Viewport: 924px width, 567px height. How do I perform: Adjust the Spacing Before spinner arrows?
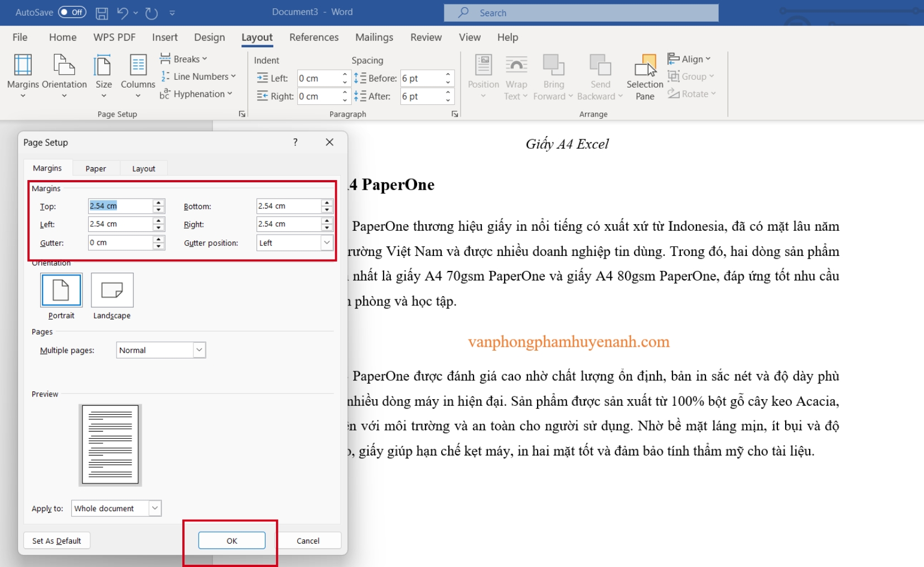point(448,79)
